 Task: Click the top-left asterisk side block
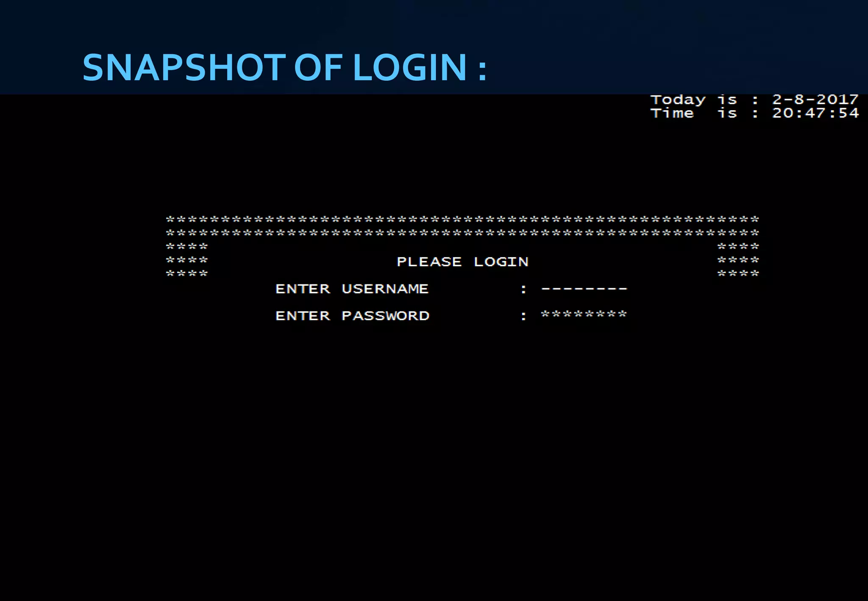pos(187,246)
